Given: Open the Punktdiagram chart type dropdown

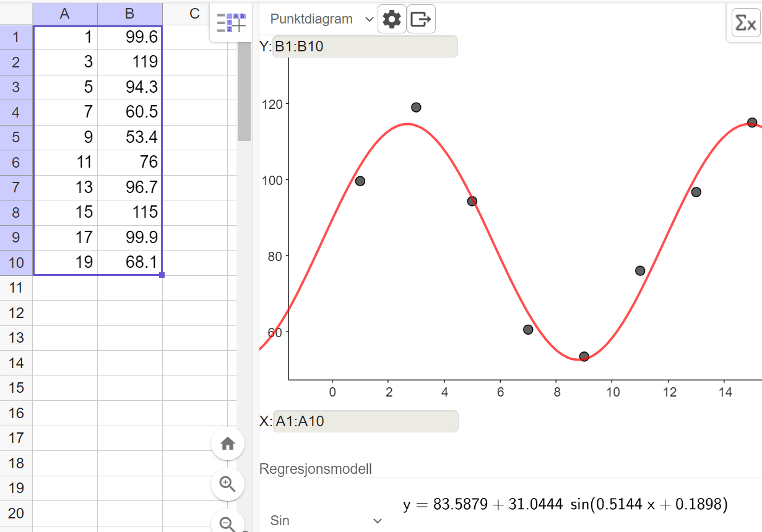Looking at the screenshot, I should tap(322, 19).
